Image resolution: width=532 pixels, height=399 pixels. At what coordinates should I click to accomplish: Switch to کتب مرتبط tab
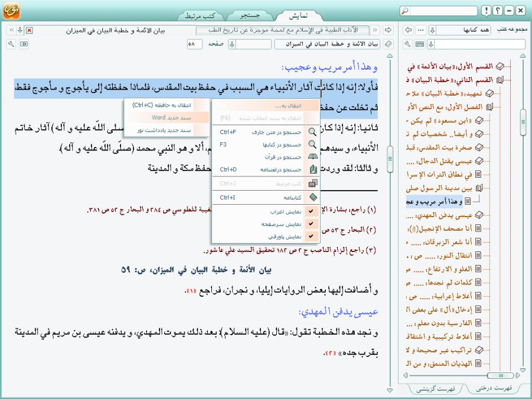(200, 15)
